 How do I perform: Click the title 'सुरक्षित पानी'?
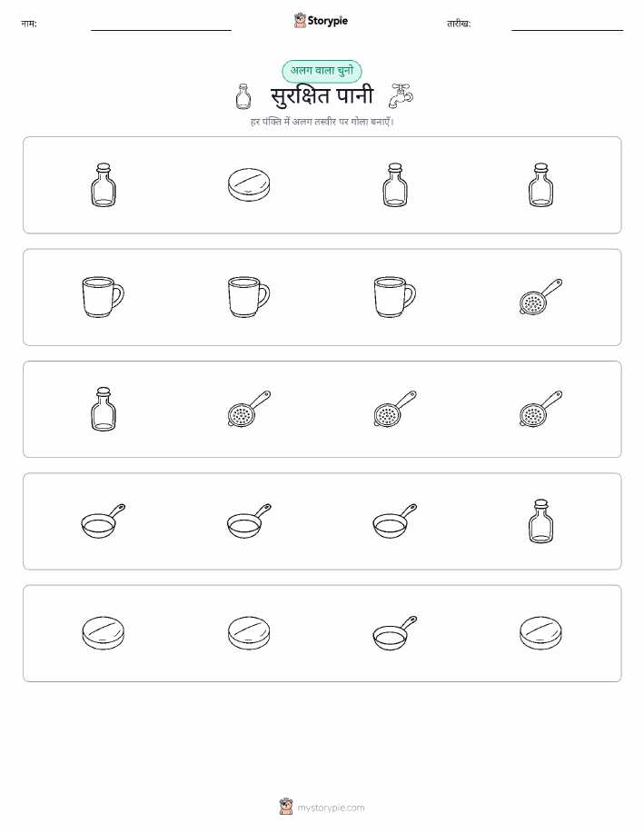(322, 96)
